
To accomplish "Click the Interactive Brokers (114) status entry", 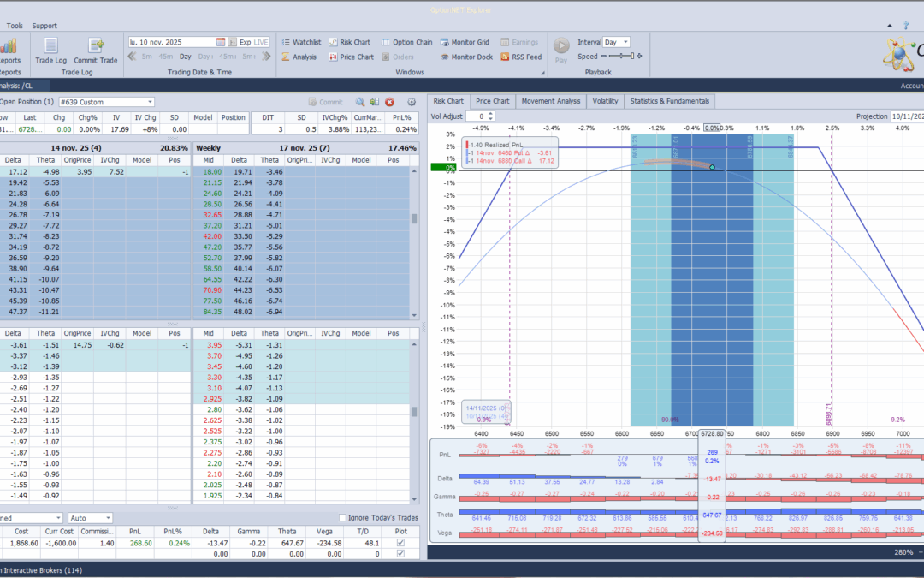I will [x=41, y=570].
